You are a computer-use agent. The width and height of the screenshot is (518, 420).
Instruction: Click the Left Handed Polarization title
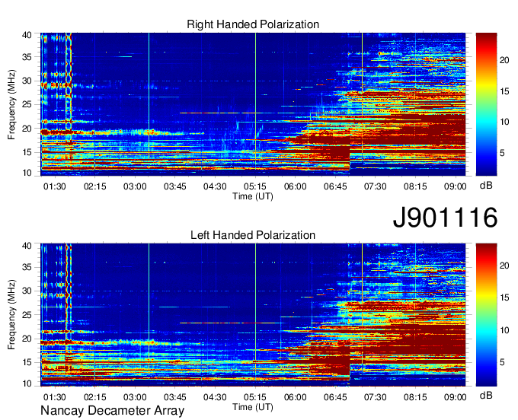[253, 235]
